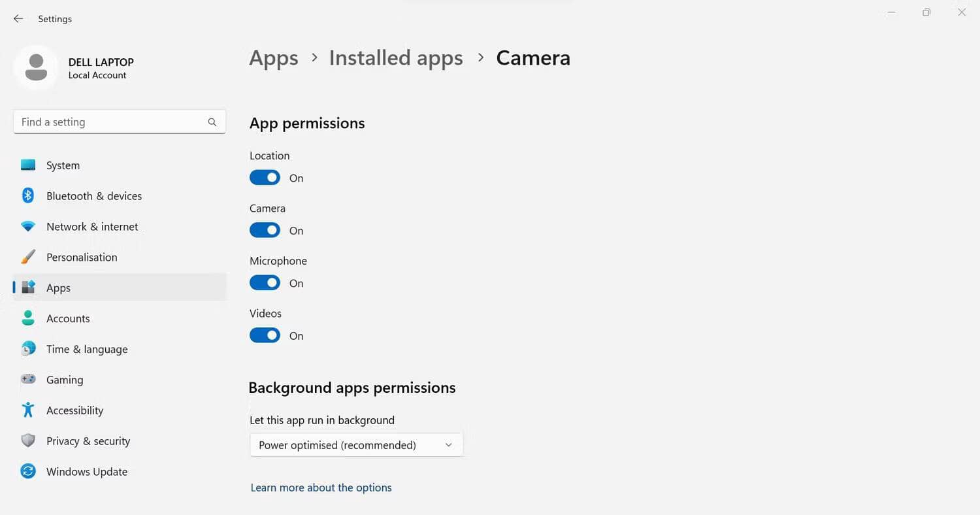
Task: Click the back arrow in Settings
Action: tap(18, 18)
